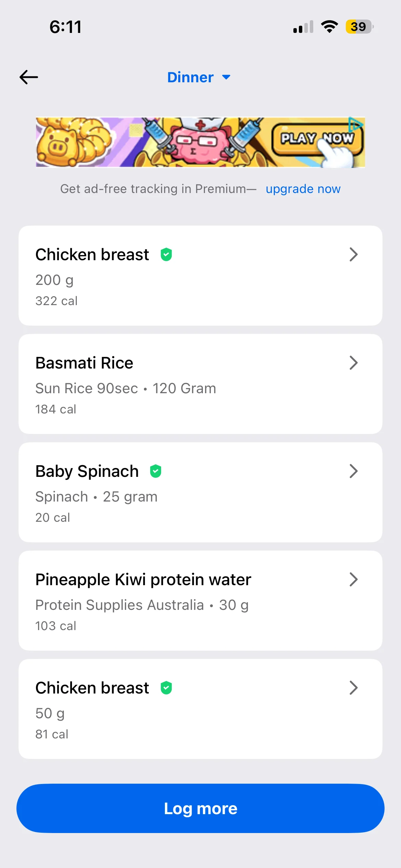The height and width of the screenshot is (868, 401).
Task: Open the Play Now game ad banner
Action: [x=200, y=143]
